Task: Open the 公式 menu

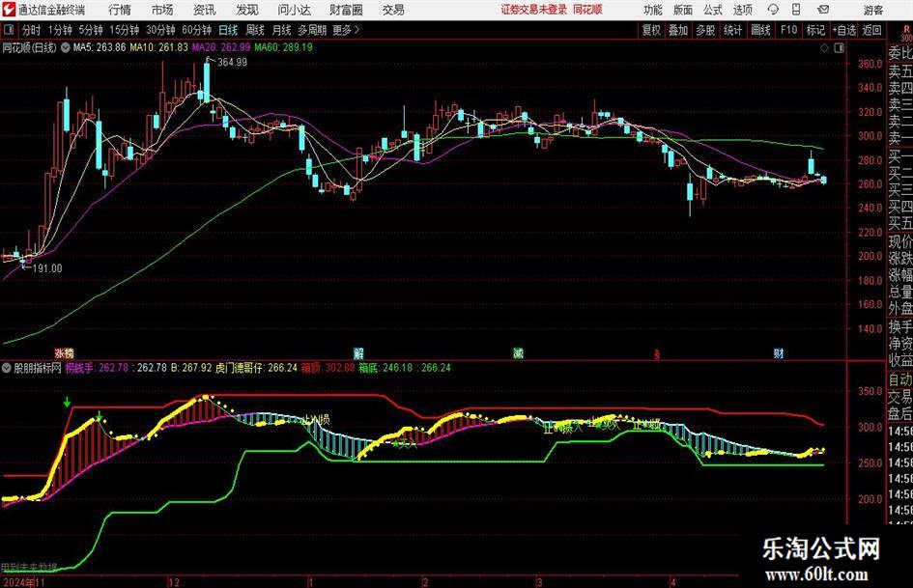Action: click(x=713, y=10)
